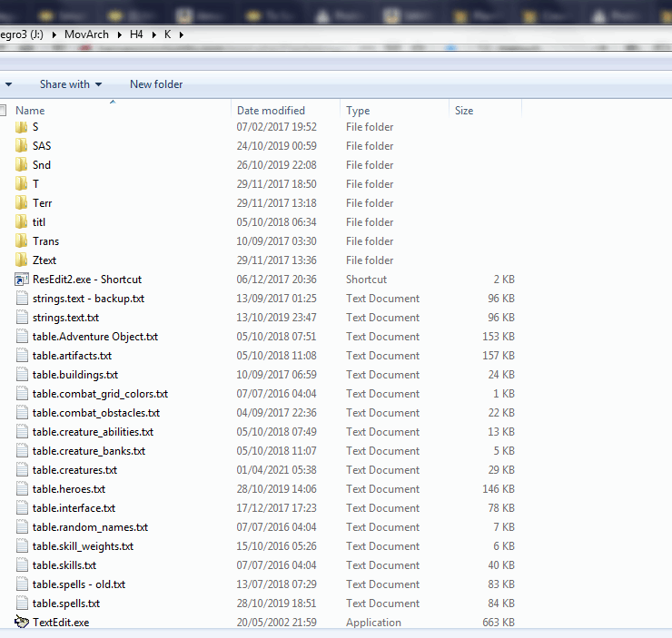This screenshot has height=638, width=672.
Task: Click the 663 KB size value
Action: click(499, 623)
